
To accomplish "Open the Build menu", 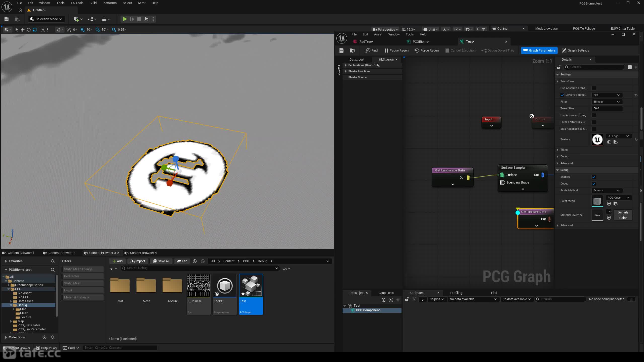I will [93, 3].
